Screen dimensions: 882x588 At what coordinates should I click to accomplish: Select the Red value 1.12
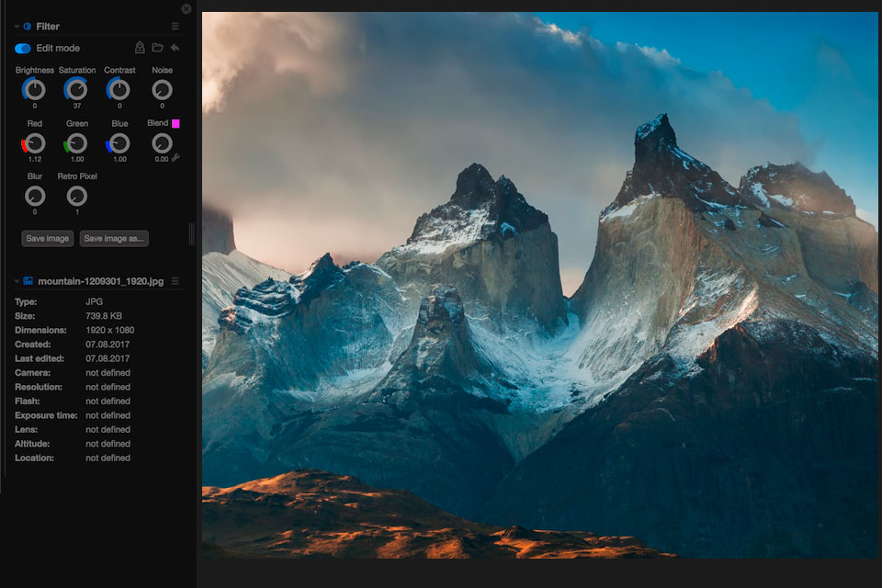[x=35, y=159]
